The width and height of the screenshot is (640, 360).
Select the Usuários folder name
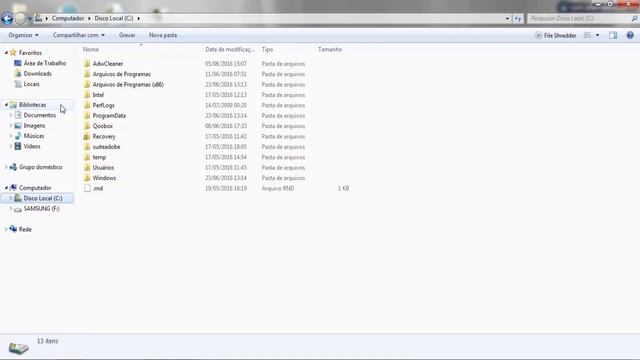[x=103, y=168]
